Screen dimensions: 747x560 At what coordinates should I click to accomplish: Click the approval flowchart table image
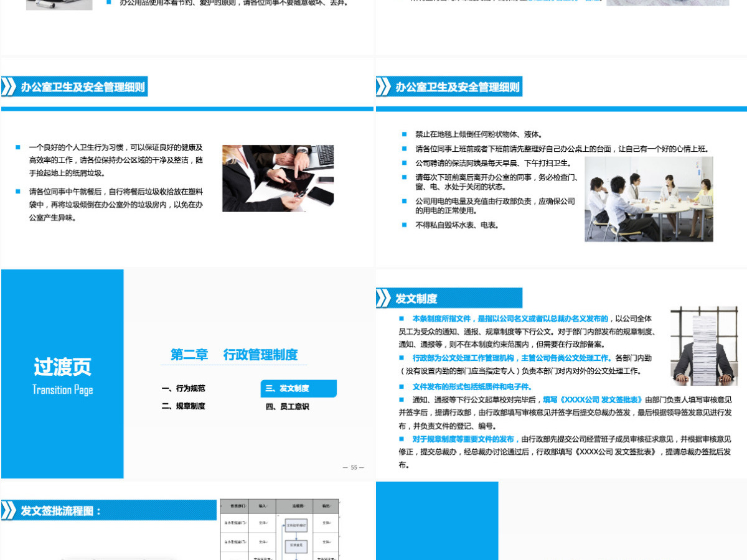[x=280, y=529]
